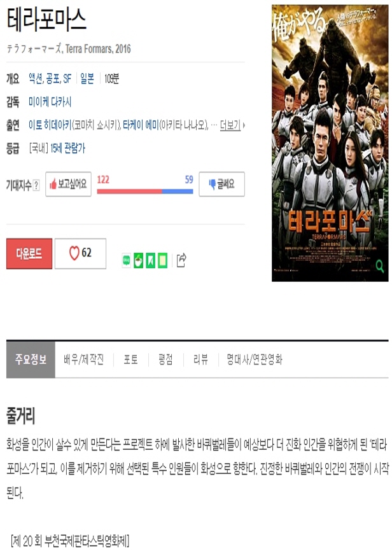Open the 리뷰 tab
The height and width of the screenshot is (558, 392).
click(x=200, y=359)
